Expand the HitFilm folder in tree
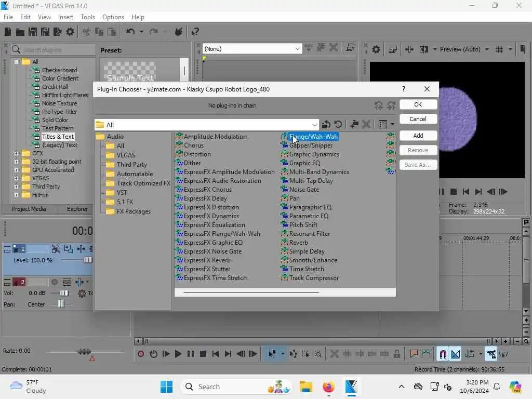The width and height of the screenshot is (532, 399). point(16,195)
